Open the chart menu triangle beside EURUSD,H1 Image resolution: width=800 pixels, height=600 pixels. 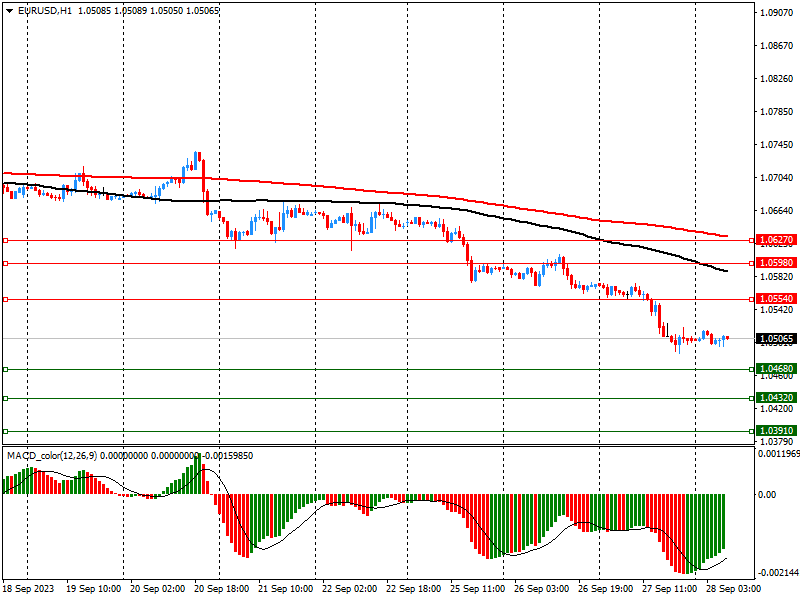pos(9,10)
